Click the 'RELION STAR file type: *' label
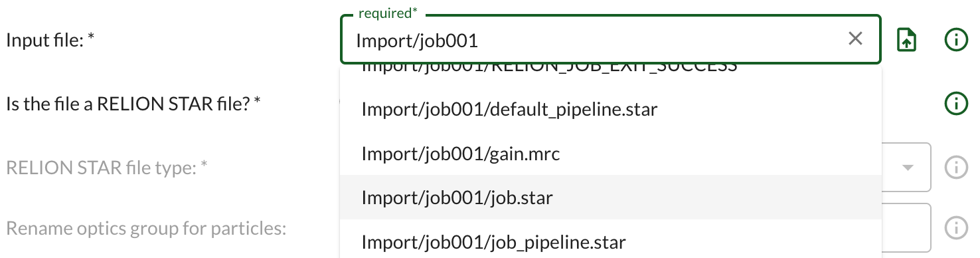This screenshot has width=980, height=258. [x=107, y=168]
